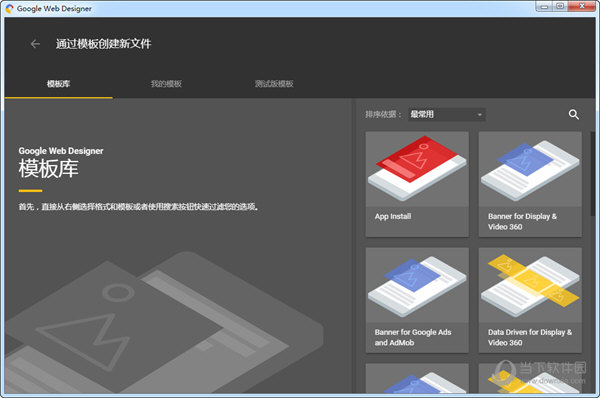The width and height of the screenshot is (600, 398).
Task: Select Data Driven for Display & Video 360 thumbnail
Action: (x=530, y=285)
